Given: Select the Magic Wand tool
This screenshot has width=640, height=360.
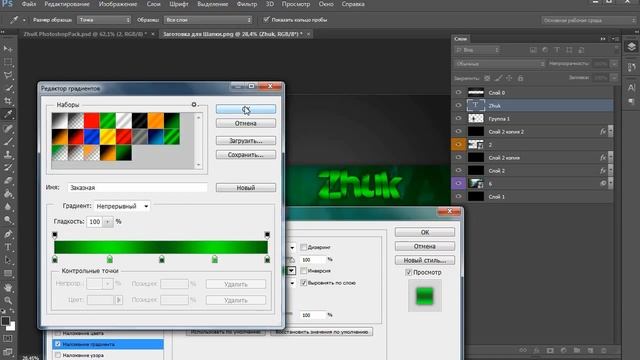Looking at the screenshot, I should (x=8, y=88).
